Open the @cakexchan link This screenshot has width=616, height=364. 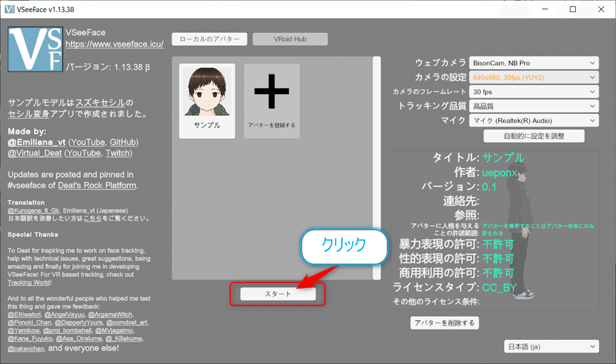click(x=26, y=348)
